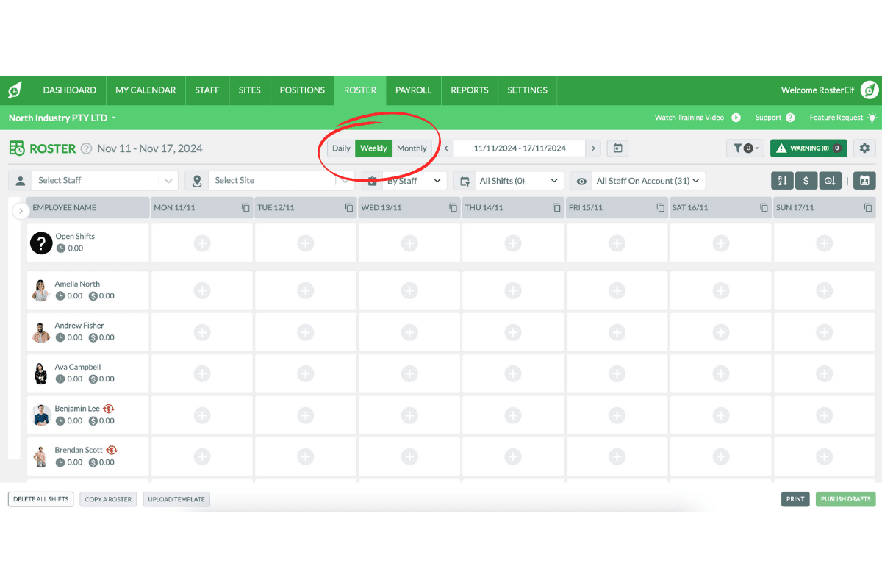Open the calendar date picker icon

617,148
